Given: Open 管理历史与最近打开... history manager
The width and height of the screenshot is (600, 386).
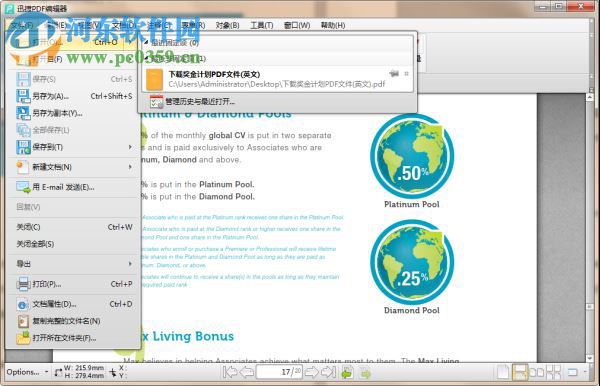Looking at the screenshot, I should pos(278,102).
